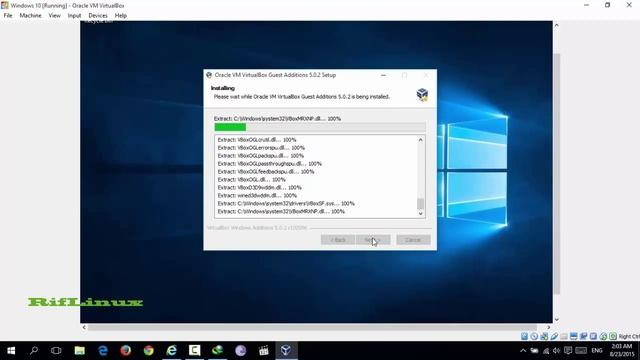The image size is (640, 360).
Task: Launch Google Chrome from taskbar
Action: pos(149,351)
